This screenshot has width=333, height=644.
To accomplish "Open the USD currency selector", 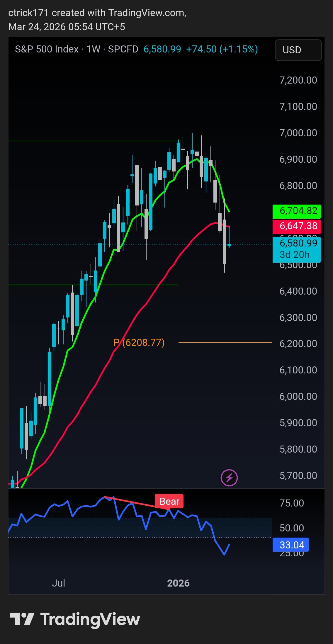I will pyautogui.click(x=298, y=50).
